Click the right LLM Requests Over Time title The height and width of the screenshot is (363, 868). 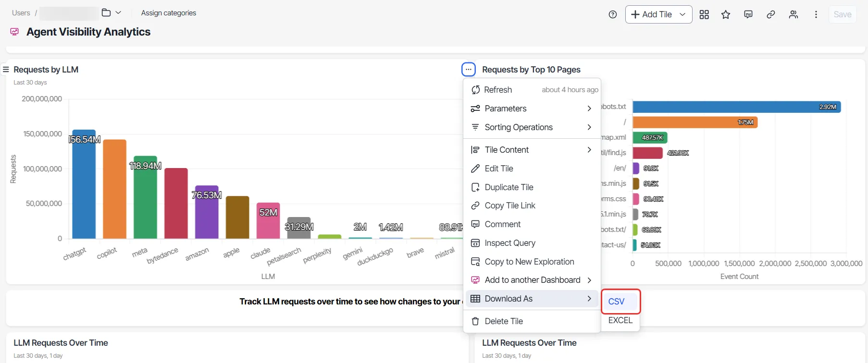coord(529,343)
